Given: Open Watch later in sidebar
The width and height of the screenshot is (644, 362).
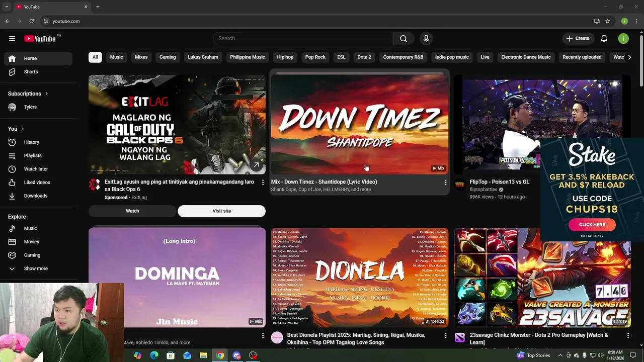Looking at the screenshot, I should tap(38, 169).
